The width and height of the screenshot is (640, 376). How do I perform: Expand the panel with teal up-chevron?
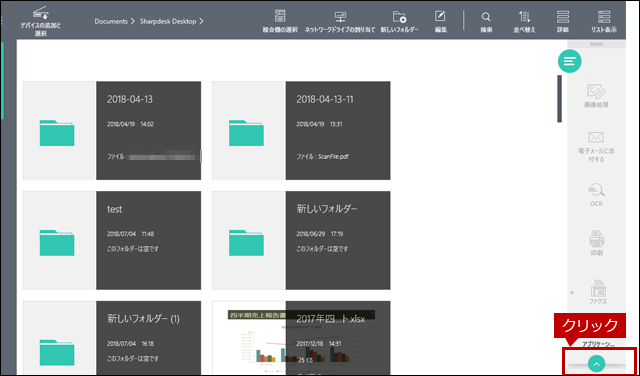(597, 363)
